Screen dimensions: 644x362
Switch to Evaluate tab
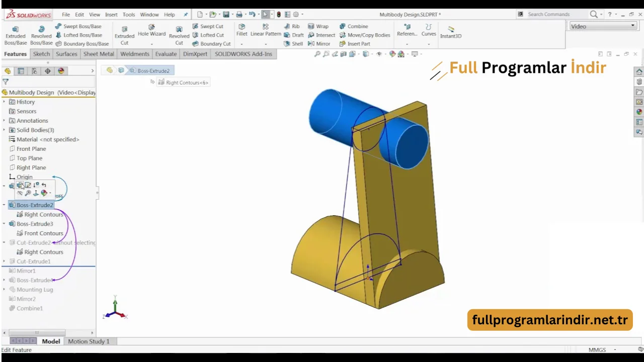click(166, 54)
